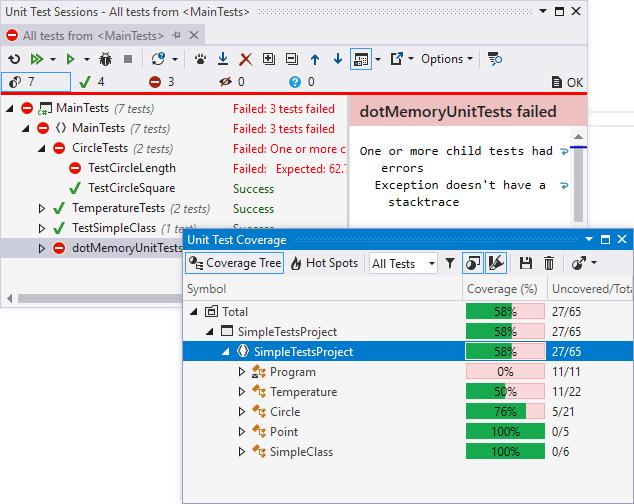The image size is (634, 504).
Task: Expand the Program node in coverage tree
Action: 241,372
